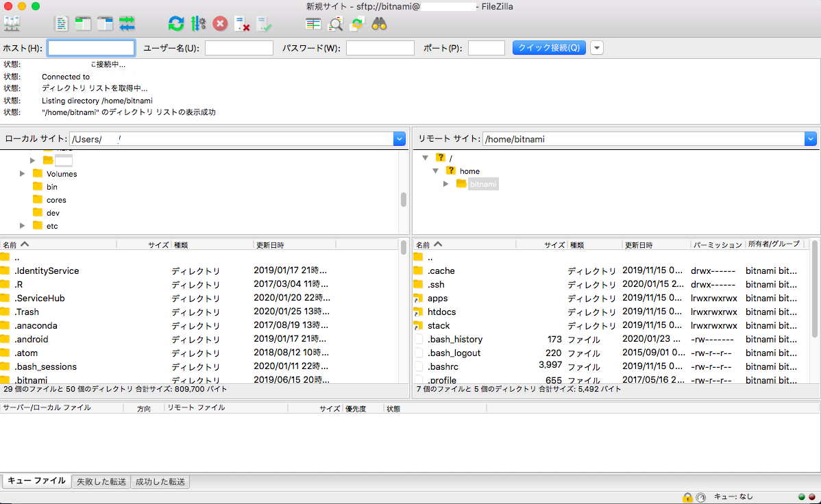Toggle the message log display
Viewport: 821px width, 504px height.
(x=62, y=23)
